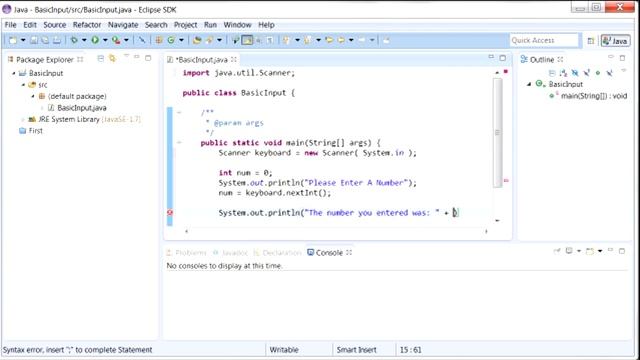Toggle Hide Local Types in Outline
The height and width of the screenshot is (360, 640).
pos(609,73)
